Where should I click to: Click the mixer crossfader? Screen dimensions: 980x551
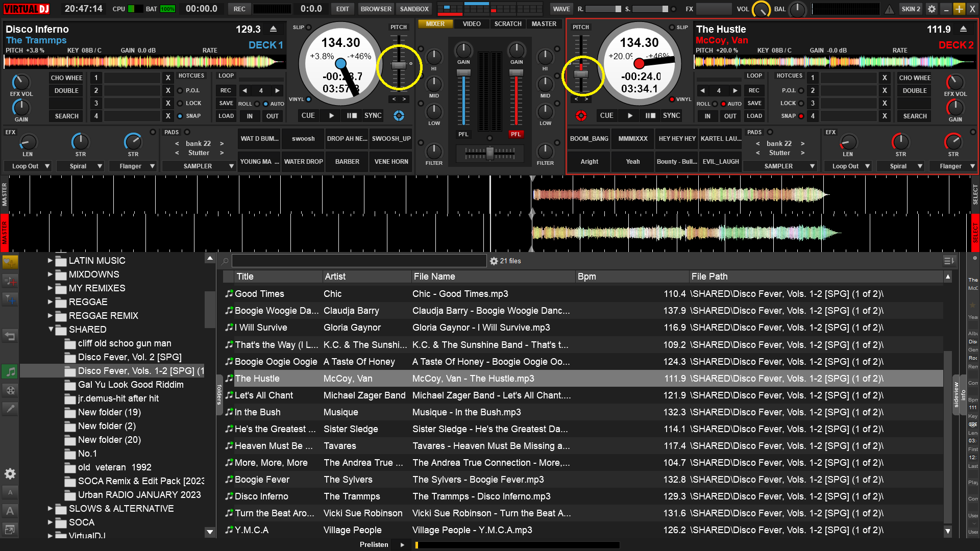(x=489, y=153)
